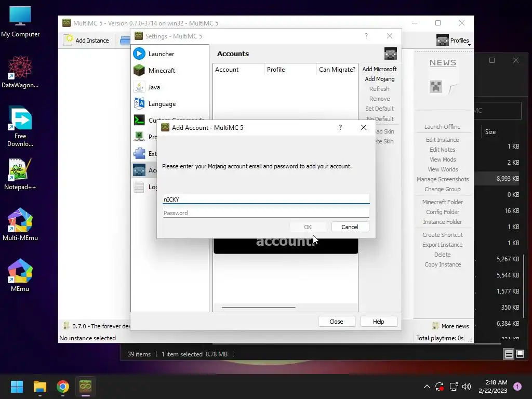
Task: Switch Explorer to large icons view
Action: (520, 354)
